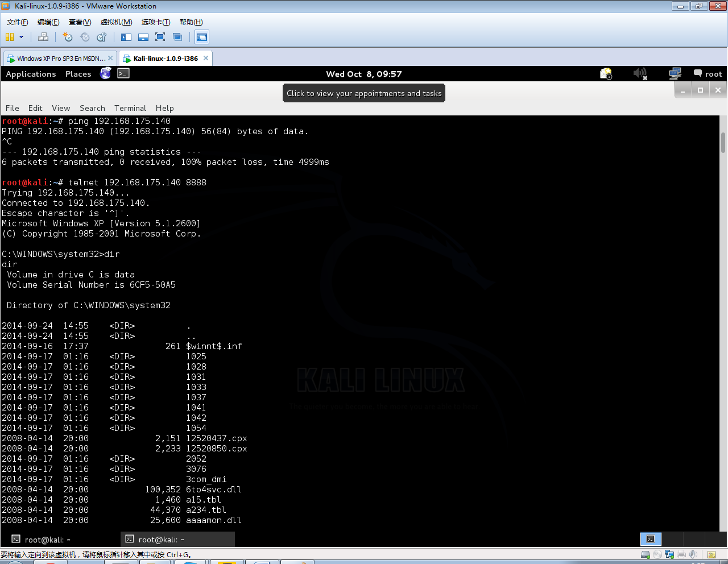The width and height of the screenshot is (728, 564).
Task: Click the terminal's vertical scrollbar handle
Action: coord(723,143)
